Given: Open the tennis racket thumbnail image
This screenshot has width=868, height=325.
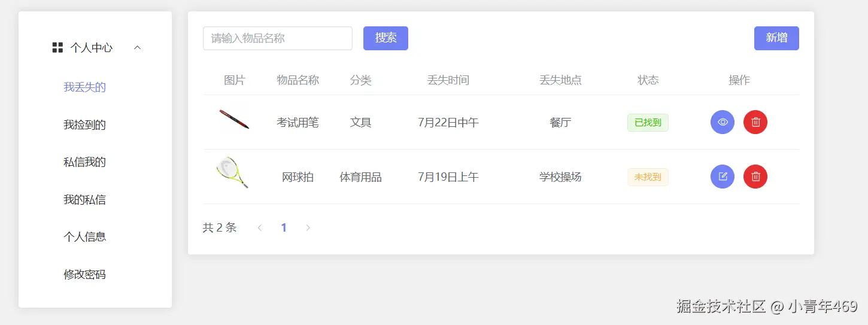Looking at the screenshot, I should pyautogui.click(x=233, y=173).
